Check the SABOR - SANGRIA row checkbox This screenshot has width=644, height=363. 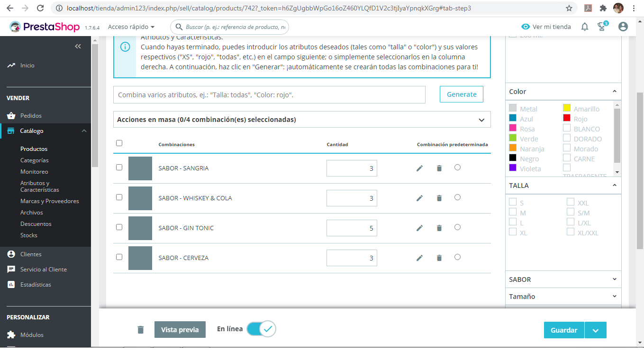pyautogui.click(x=119, y=167)
